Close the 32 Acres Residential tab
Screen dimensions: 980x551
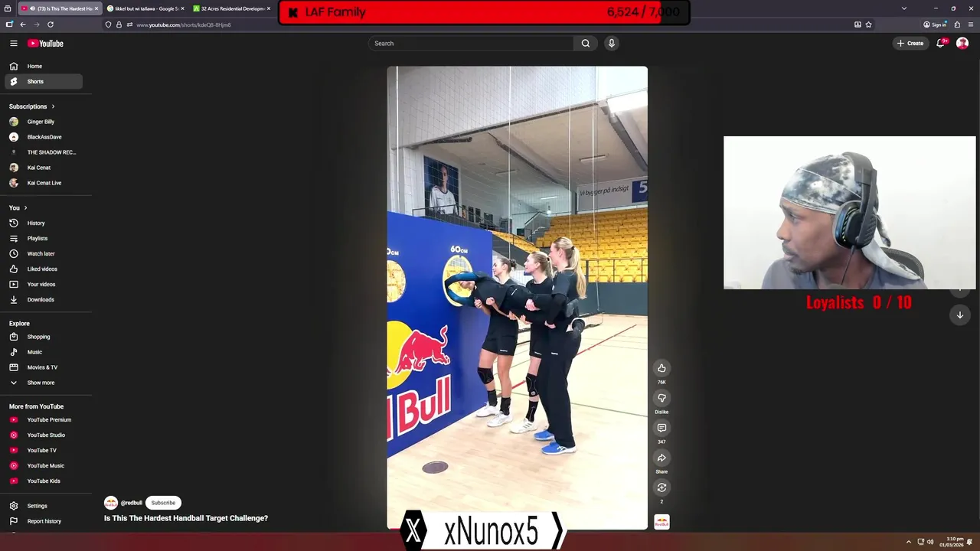tap(269, 8)
